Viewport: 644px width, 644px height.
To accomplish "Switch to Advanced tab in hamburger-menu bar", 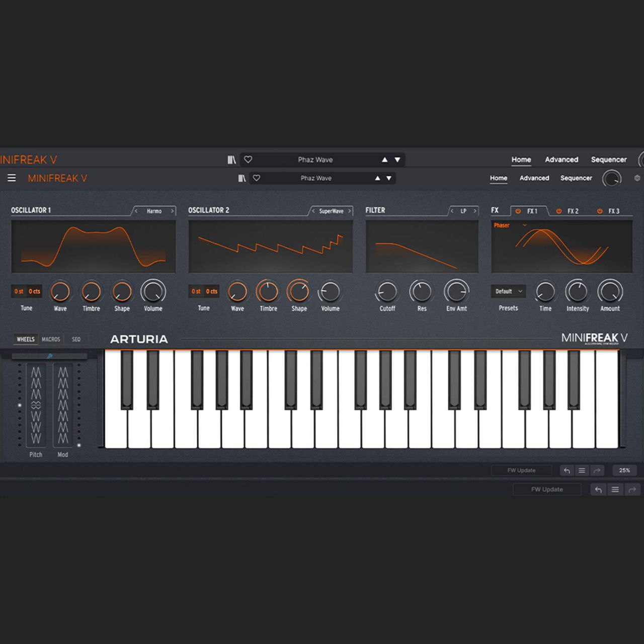I will 534,178.
